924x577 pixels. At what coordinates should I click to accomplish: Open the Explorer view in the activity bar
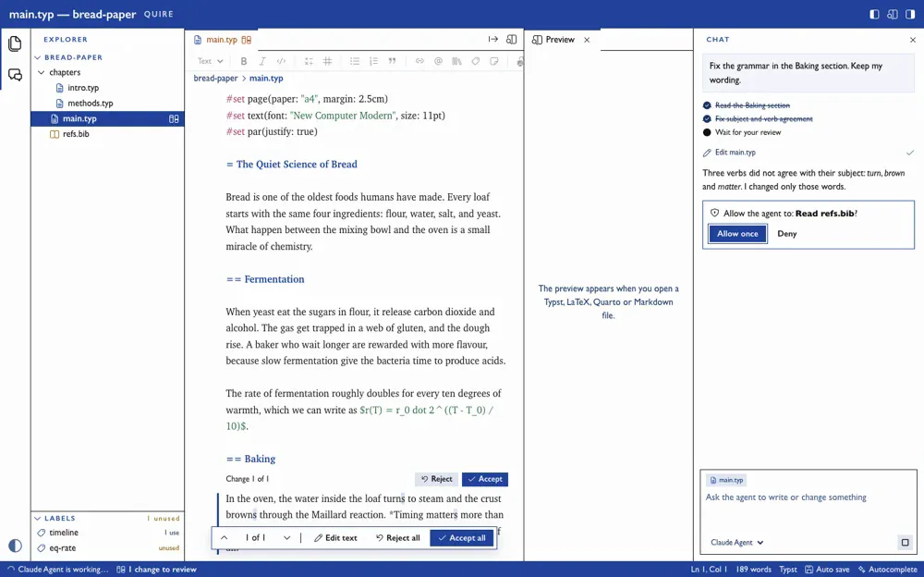15,43
